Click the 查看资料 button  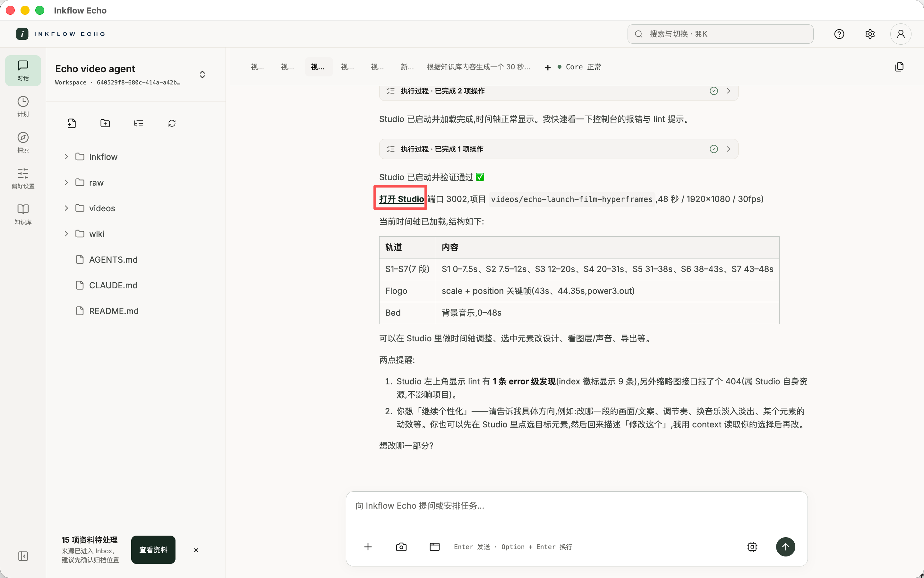(153, 550)
